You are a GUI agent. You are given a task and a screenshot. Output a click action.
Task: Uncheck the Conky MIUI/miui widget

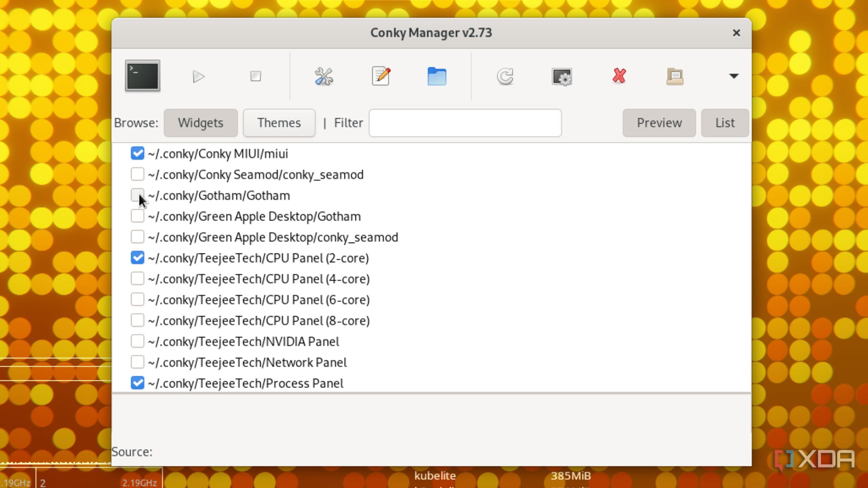click(x=137, y=153)
